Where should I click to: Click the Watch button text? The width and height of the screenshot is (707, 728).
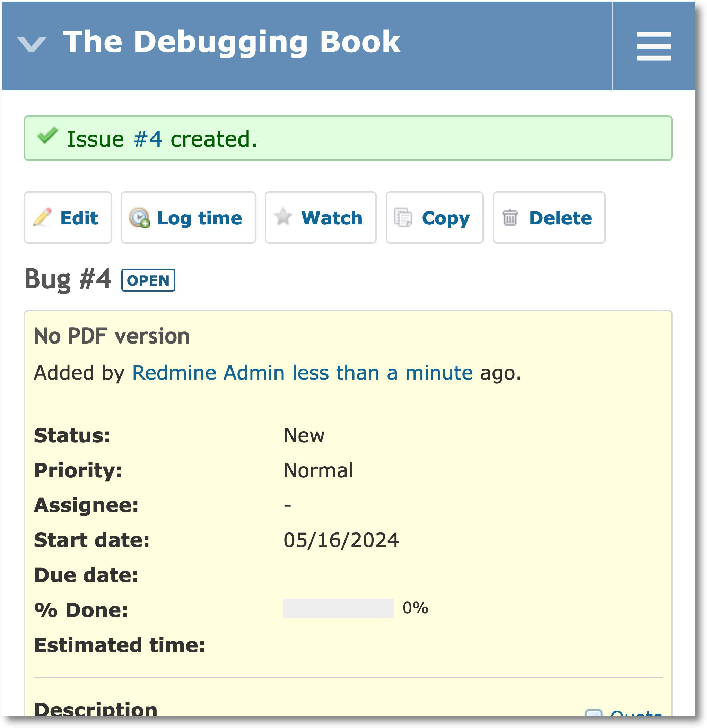pyautogui.click(x=332, y=218)
